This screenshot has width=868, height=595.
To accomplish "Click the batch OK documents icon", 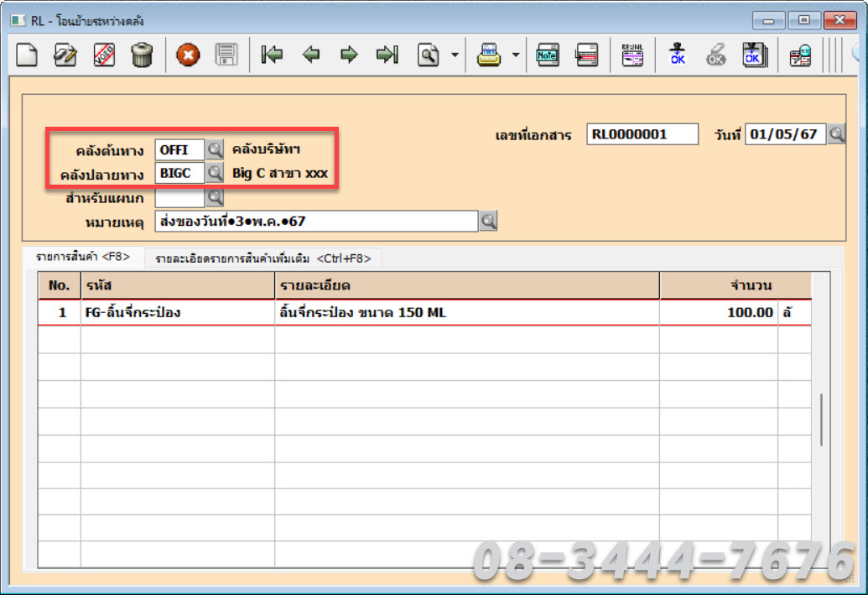I will click(754, 55).
